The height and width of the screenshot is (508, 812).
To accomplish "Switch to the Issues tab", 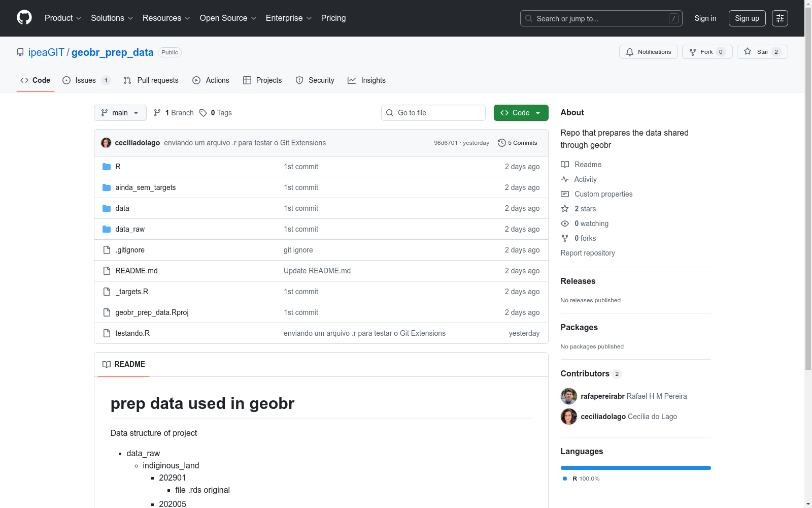I will 86,80.
